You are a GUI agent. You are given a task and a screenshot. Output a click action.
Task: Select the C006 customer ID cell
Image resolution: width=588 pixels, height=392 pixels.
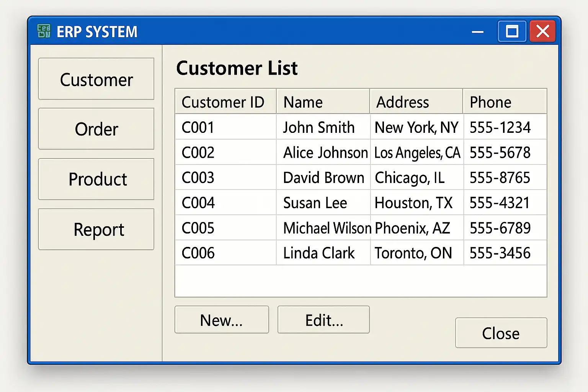point(198,253)
